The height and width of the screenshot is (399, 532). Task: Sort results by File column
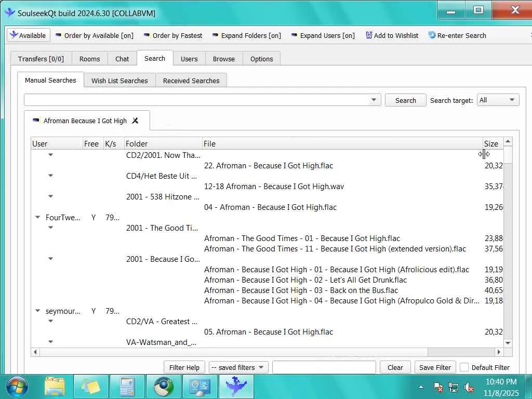(x=342, y=143)
